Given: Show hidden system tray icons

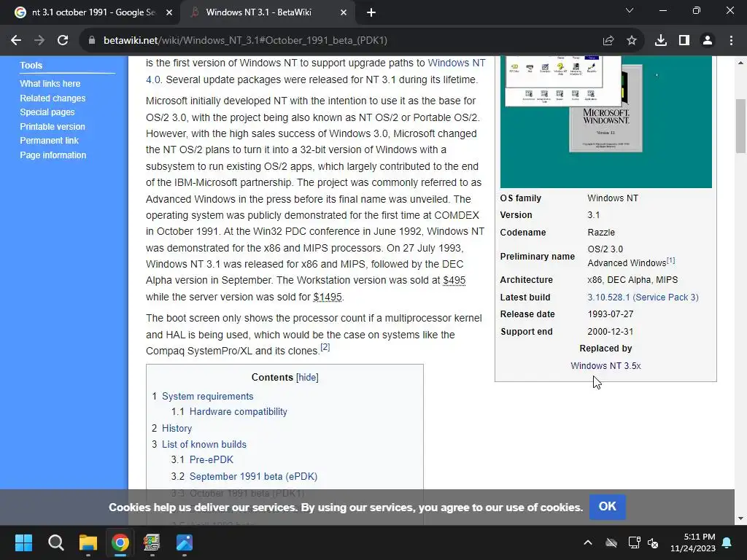Looking at the screenshot, I should click(x=588, y=542).
